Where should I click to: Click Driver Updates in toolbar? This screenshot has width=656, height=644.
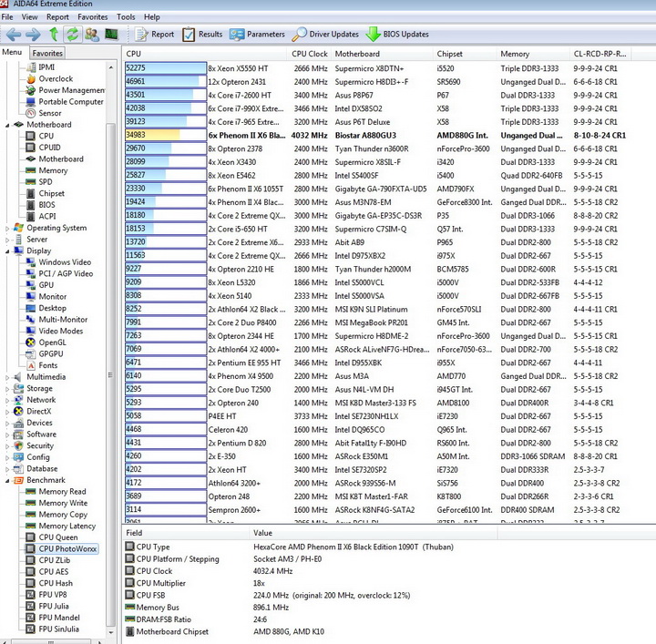point(325,35)
